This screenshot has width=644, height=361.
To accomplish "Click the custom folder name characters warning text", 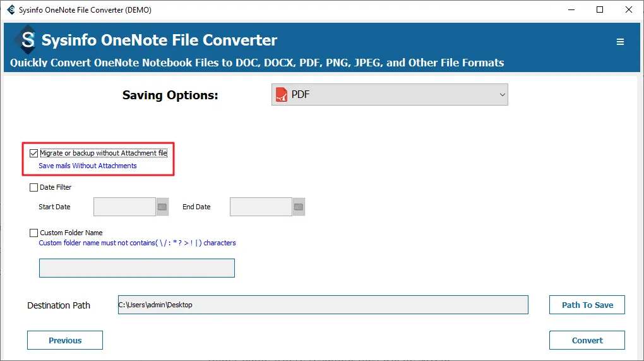I will [x=137, y=243].
